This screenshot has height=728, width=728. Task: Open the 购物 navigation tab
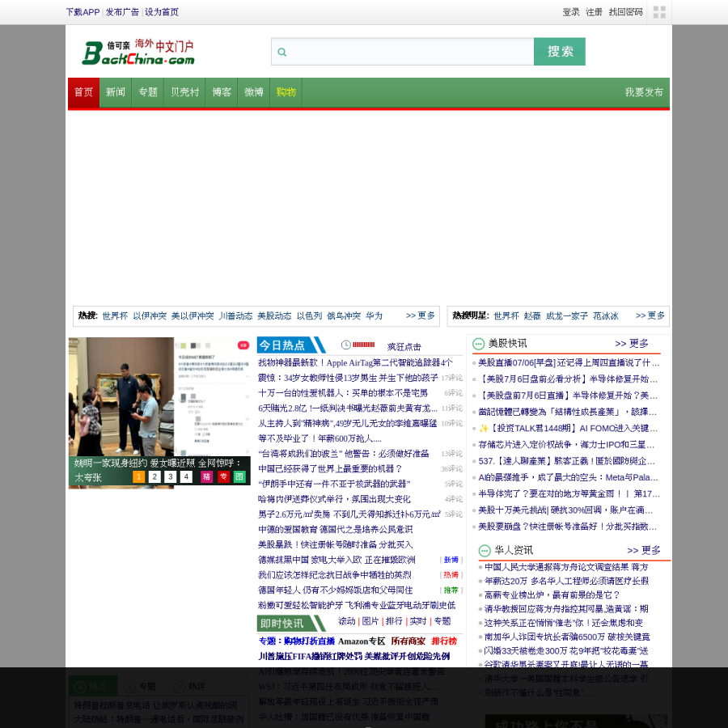click(286, 92)
